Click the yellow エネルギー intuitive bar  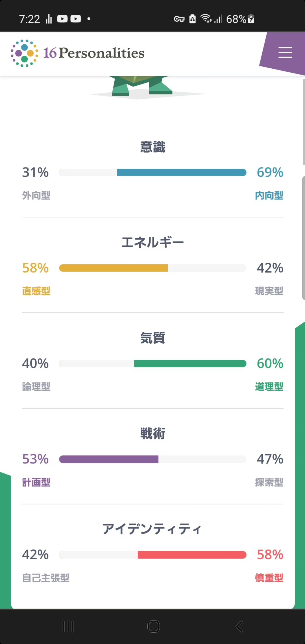point(113,268)
